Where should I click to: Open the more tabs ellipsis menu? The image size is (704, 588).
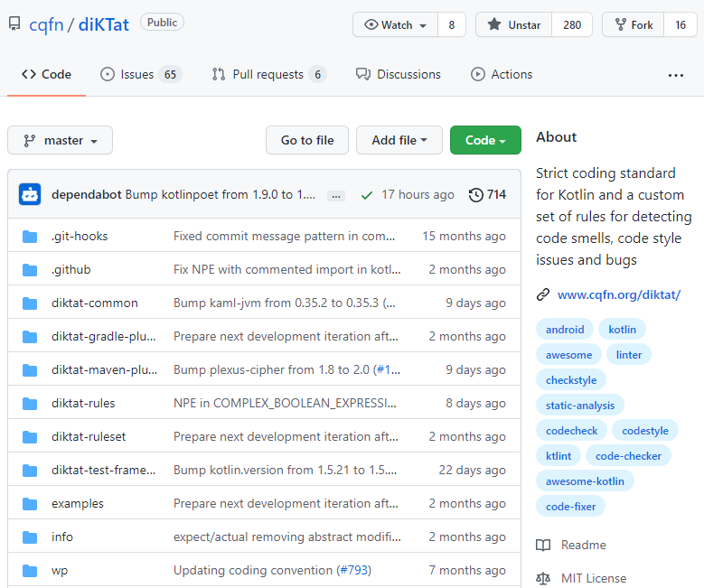pyautogui.click(x=676, y=75)
